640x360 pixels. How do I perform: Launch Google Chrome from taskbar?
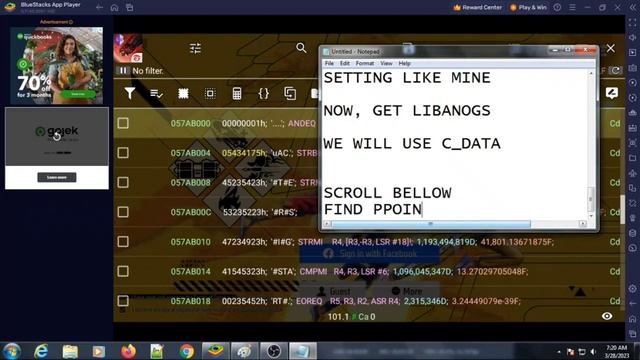pos(187,351)
